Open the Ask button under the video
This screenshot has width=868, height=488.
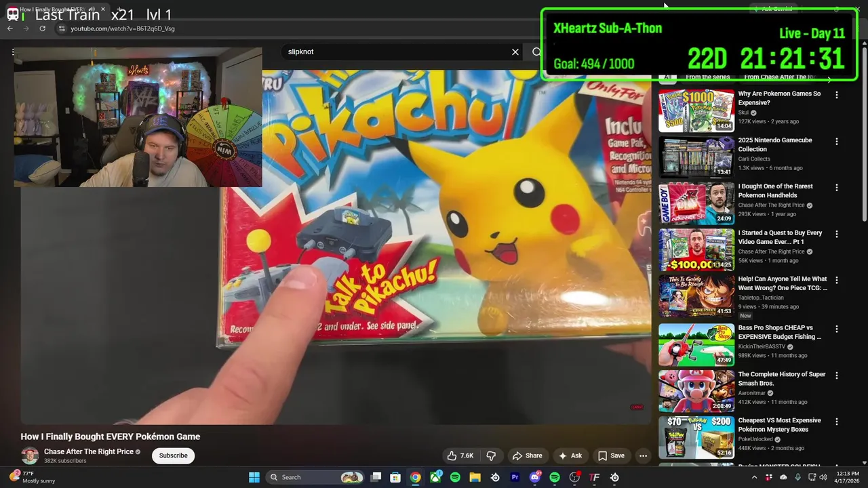pyautogui.click(x=570, y=455)
